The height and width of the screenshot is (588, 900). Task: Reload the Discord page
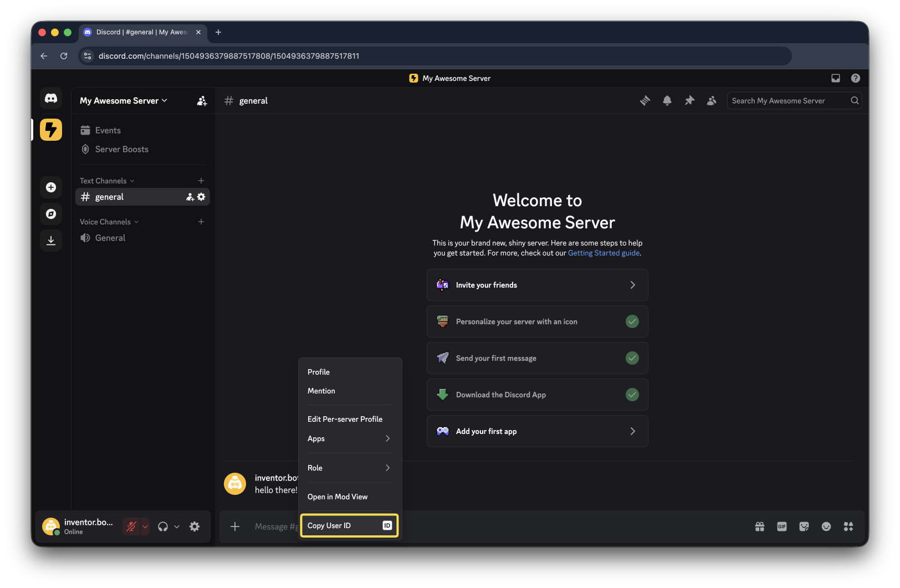pyautogui.click(x=64, y=56)
